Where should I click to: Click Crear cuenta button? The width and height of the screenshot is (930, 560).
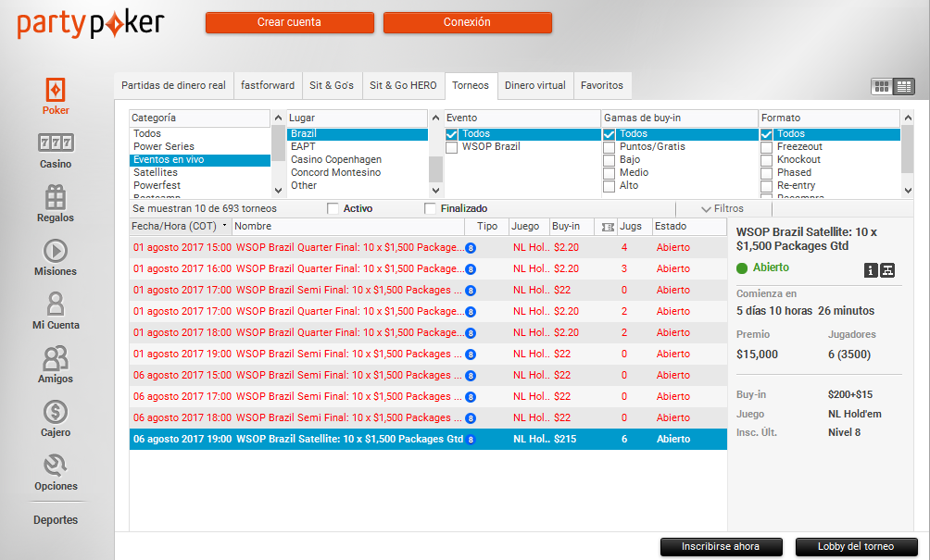click(289, 22)
